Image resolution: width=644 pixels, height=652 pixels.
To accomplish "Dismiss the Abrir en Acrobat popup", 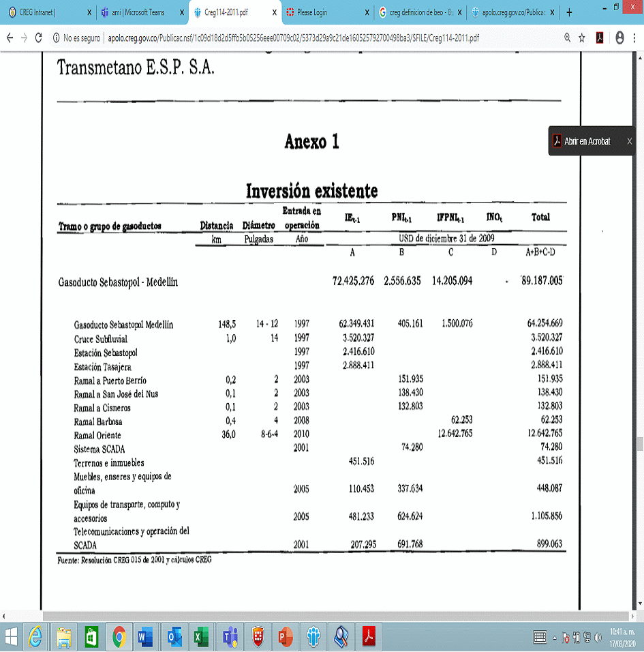I will [630, 141].
